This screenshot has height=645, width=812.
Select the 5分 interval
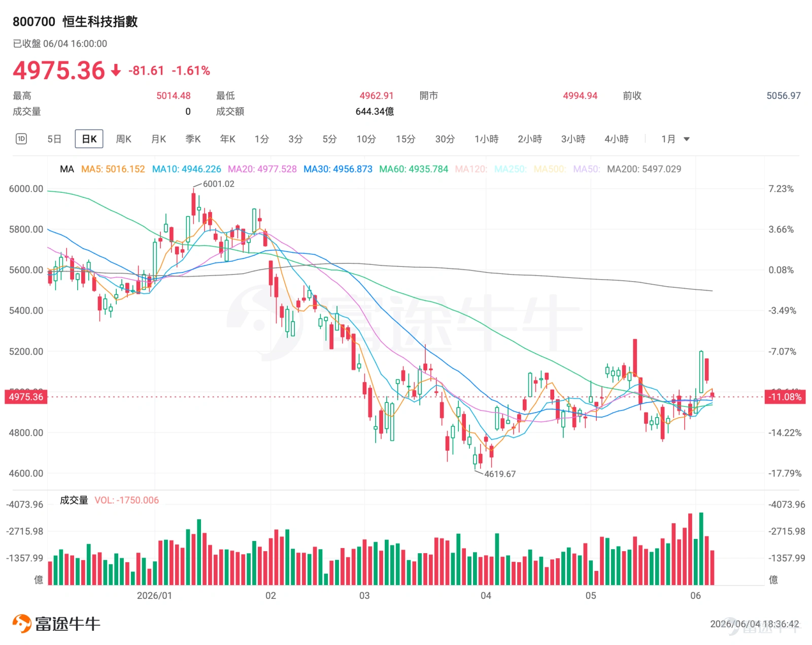click(330, 139)
